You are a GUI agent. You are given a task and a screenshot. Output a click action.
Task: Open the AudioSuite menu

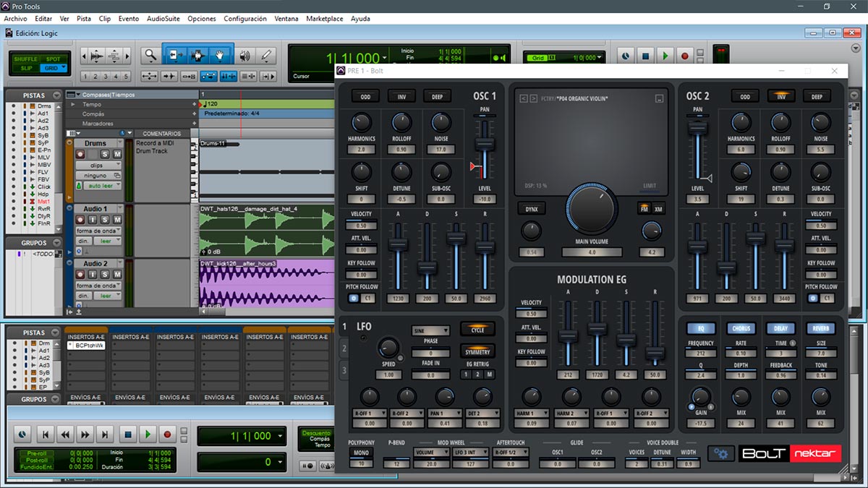point(163,19)
